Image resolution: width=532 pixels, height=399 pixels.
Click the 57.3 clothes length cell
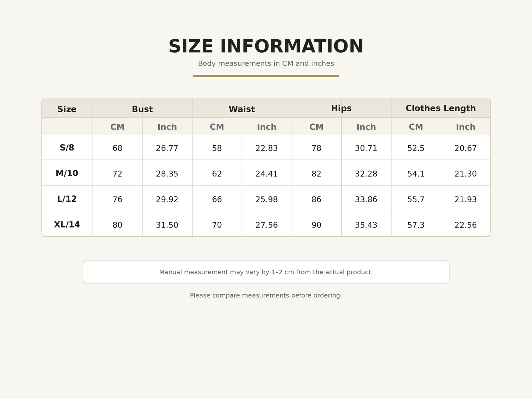pos(416,225)
